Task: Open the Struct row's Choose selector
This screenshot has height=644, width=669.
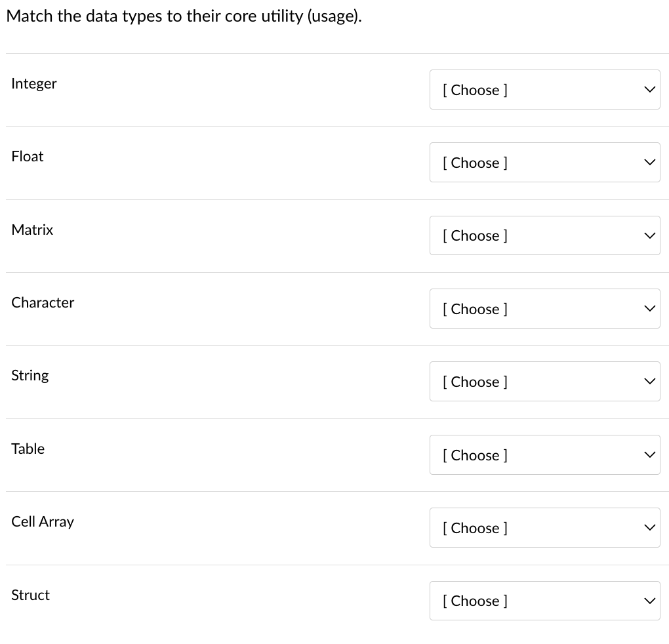Action: coord(544,601)
